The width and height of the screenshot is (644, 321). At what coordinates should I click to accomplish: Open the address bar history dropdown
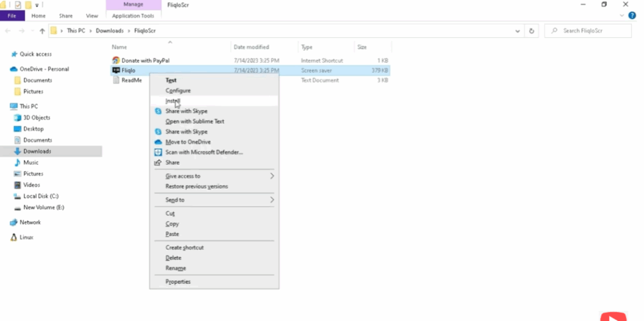(518, 31)
